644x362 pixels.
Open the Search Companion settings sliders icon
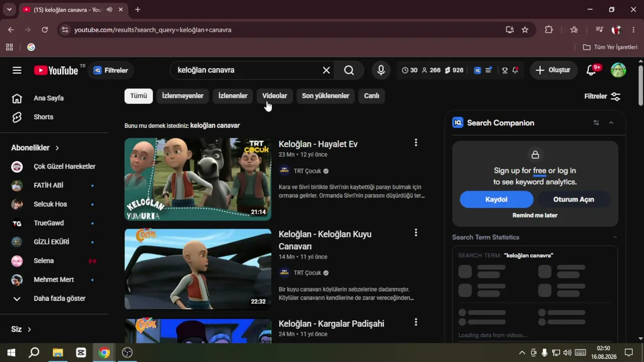tap(596, 123)
